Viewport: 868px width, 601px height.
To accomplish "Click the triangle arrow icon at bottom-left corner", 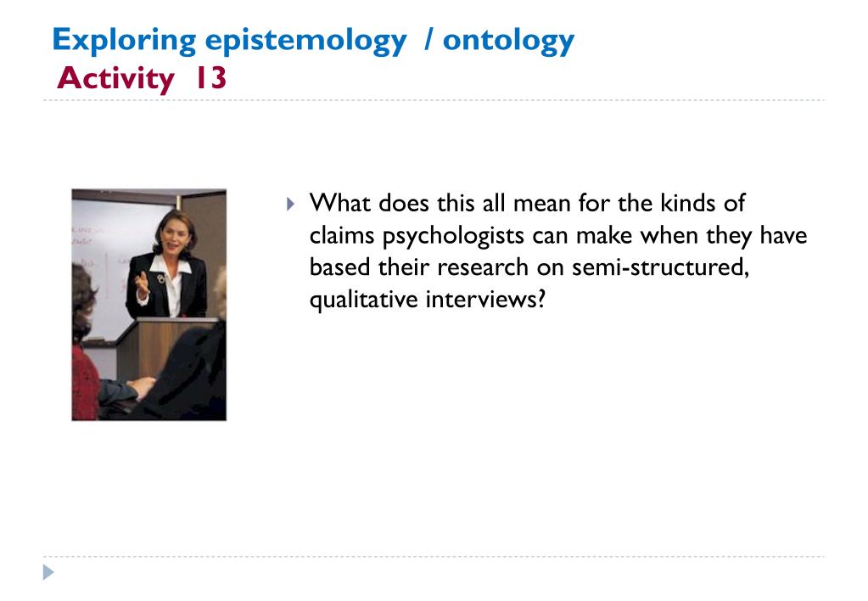I will tap(48, 572).
